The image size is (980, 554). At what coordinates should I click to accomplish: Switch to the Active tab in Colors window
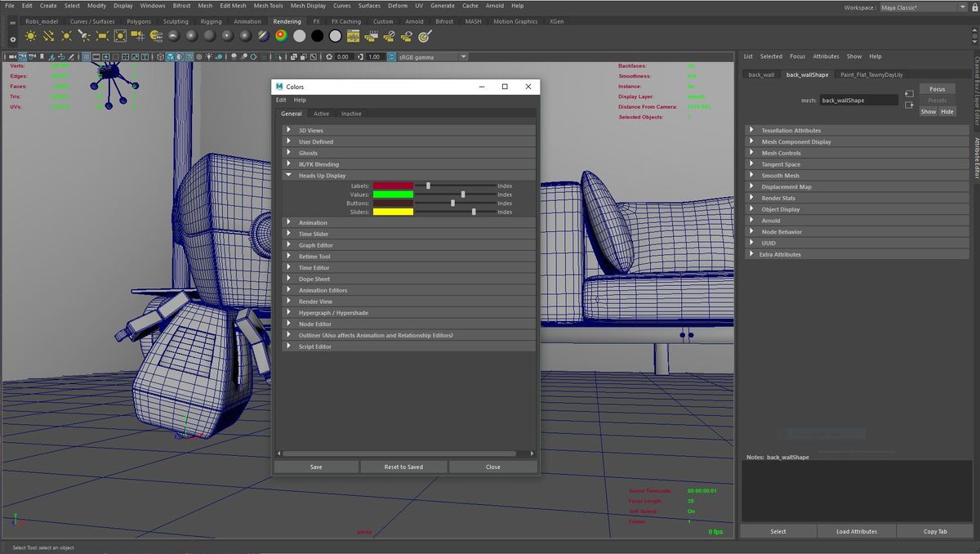pyautogui.click(x=322, y=114)
